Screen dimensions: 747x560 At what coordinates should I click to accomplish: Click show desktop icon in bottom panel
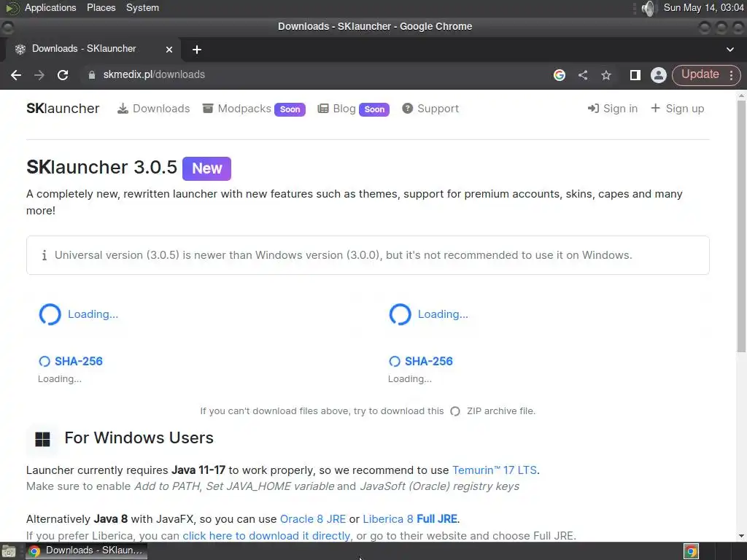[x=9, y=551]
